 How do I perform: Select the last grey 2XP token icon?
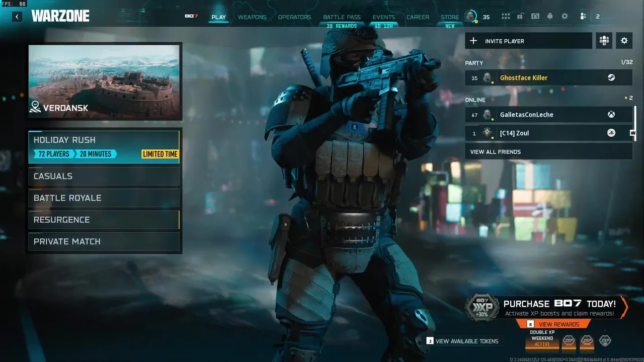point(605,341)
